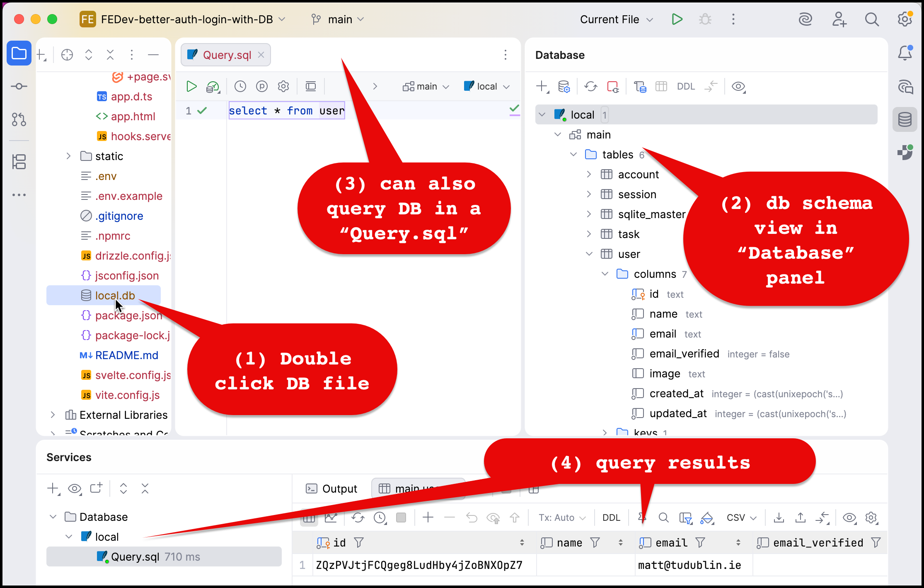This screenshot has width=924, height=588.
Task: Toggle eye view options in Services toolbar
Action: tap(75, 488)
